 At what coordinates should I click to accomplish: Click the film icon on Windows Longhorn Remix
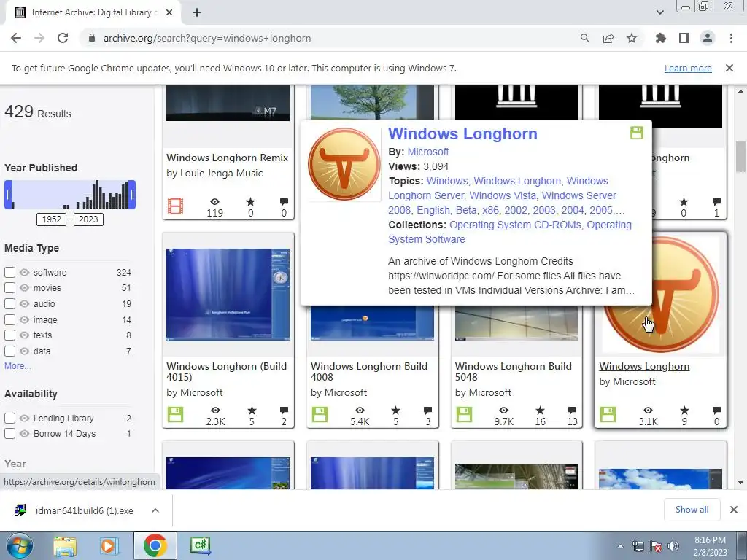[x=175, y=206]
